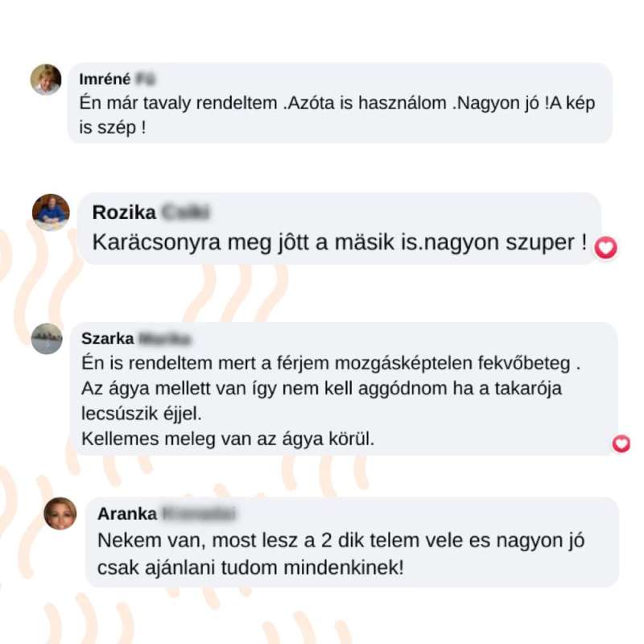Click the text 'csak ajánlani tudom mindenkinek!'
The image size is (644, 644).
click(x=250, y=568)
